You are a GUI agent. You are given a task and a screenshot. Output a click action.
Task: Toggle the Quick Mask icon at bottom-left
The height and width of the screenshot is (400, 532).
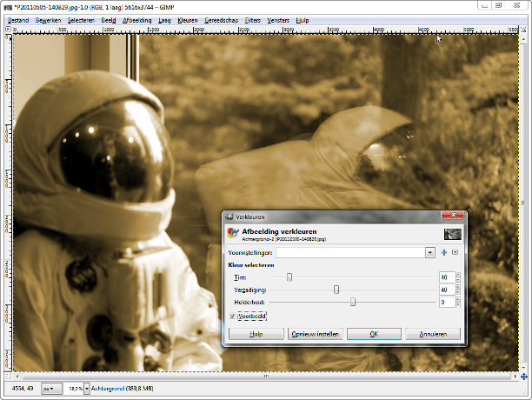pyautogui.click(x=9, y=377)
